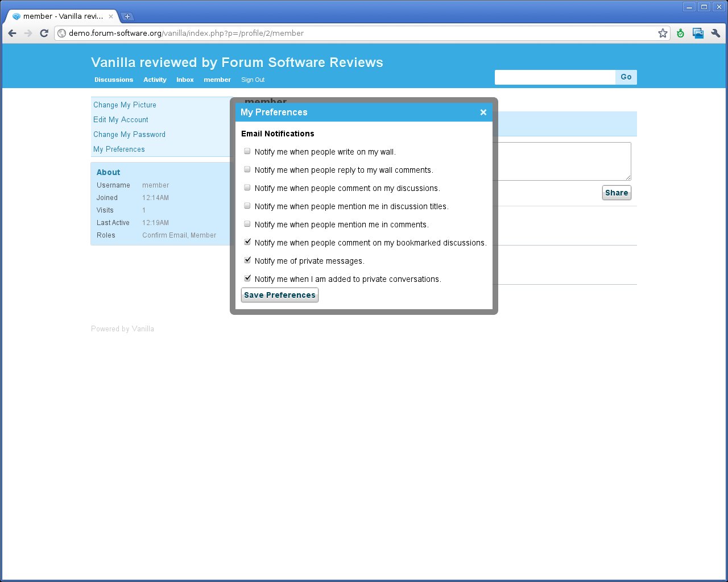Click Change My Picture in sidebar

pyautogui.click(x=125, y=105)
